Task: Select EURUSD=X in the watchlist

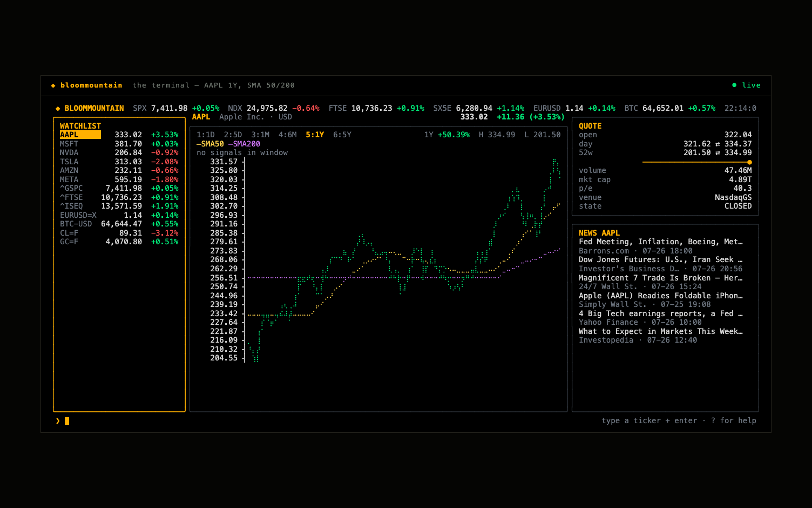Action: click(119, 215)
